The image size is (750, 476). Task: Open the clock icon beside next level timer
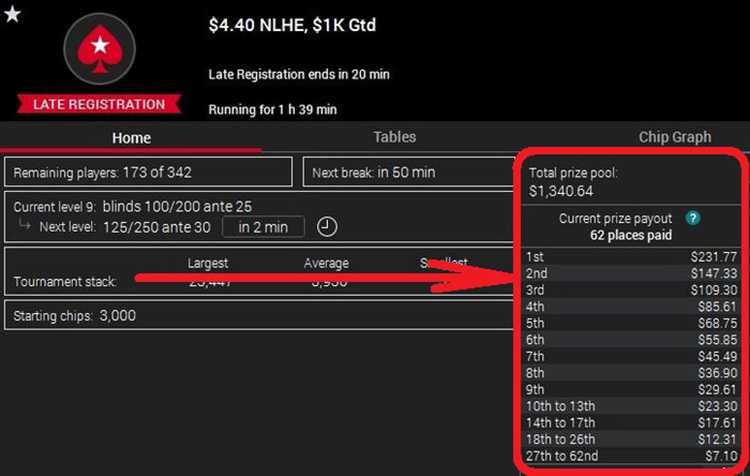(x=327, y=226)
